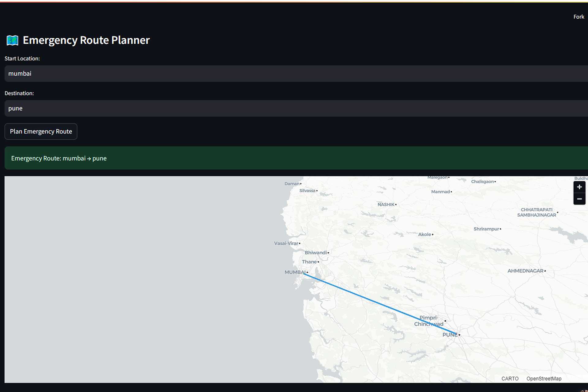Click the NASHIK label on map

tap(386, 205)
